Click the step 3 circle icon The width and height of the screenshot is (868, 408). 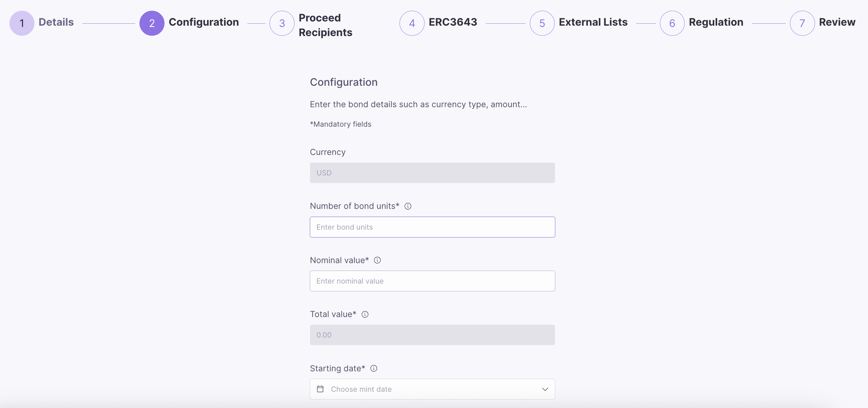(282, 23)
